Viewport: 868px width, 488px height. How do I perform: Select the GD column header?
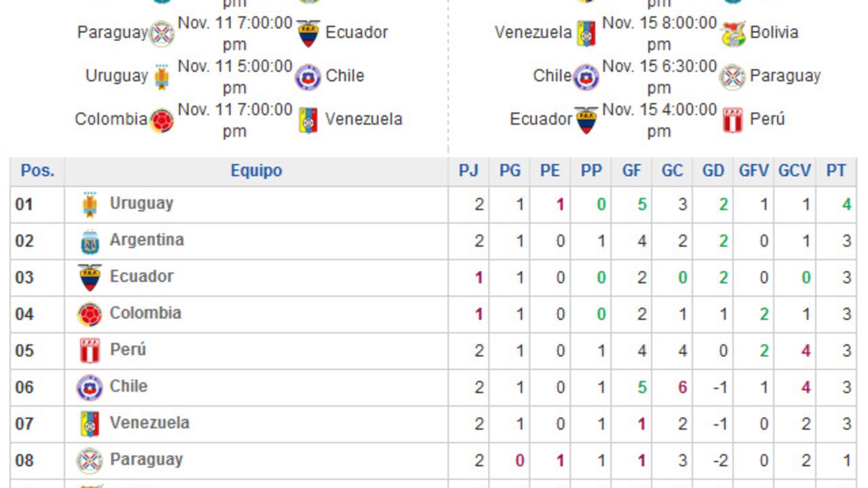click(x=713, y=171)
